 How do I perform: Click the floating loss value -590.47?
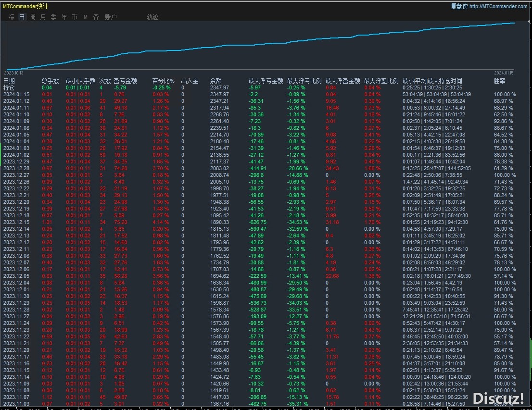click(257, 229)
